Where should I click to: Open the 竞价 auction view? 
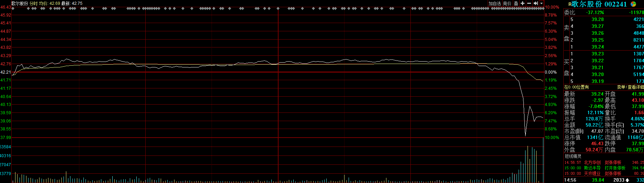coord(507,3)
